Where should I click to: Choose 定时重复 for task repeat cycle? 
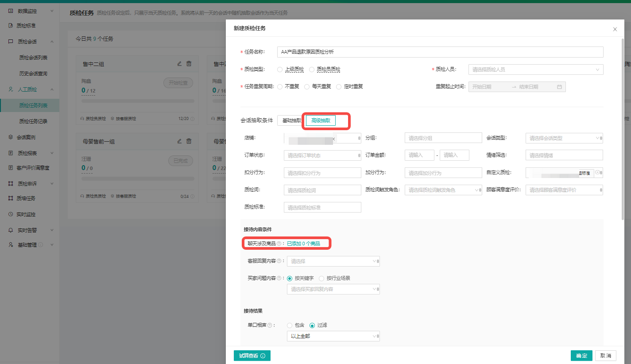pos(339,87)
